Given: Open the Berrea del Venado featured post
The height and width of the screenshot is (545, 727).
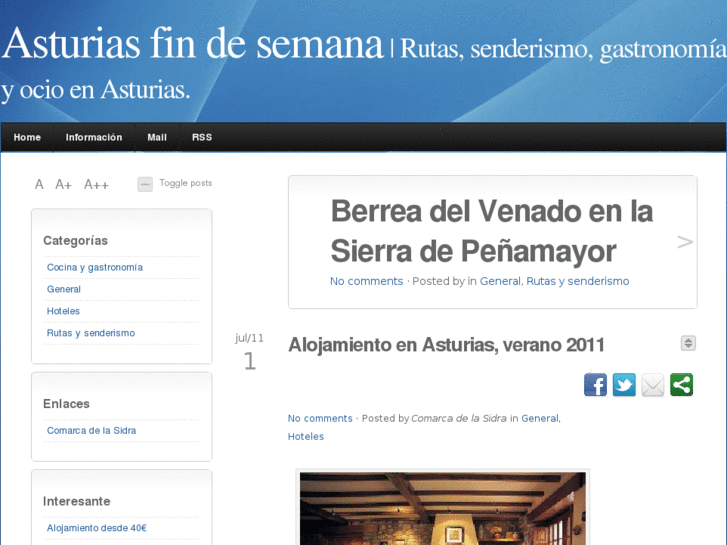Looking at the screenshot, I should click(491, 231).
